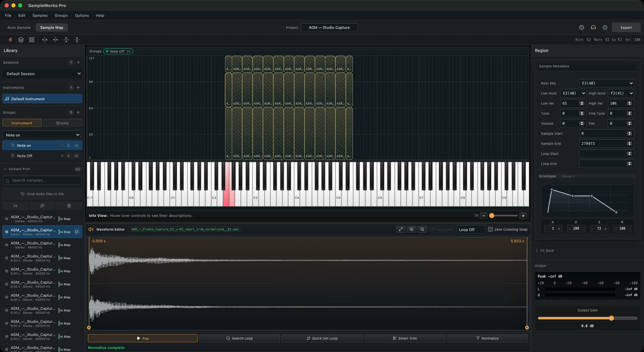The width and height of the screenshot is (644, 352).
Task: Add a new instrument with plus icon
Action: coord(78,87)
